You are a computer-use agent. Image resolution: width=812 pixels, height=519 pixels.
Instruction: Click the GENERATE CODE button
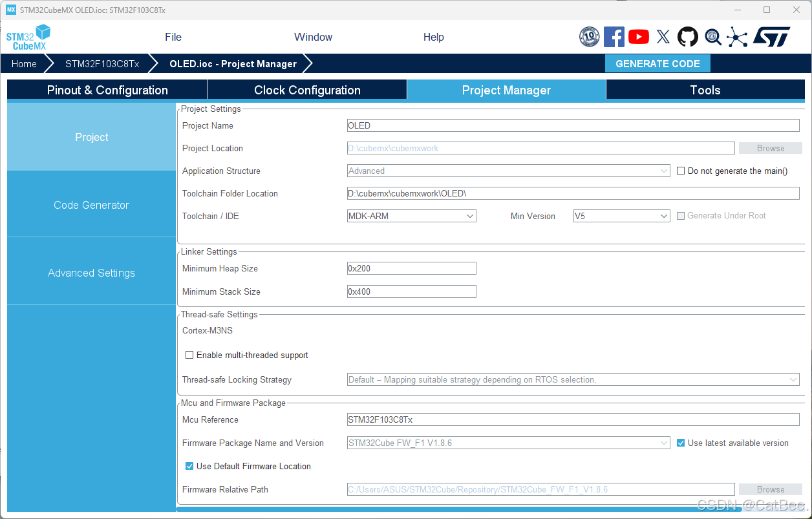tap(657, 63)
